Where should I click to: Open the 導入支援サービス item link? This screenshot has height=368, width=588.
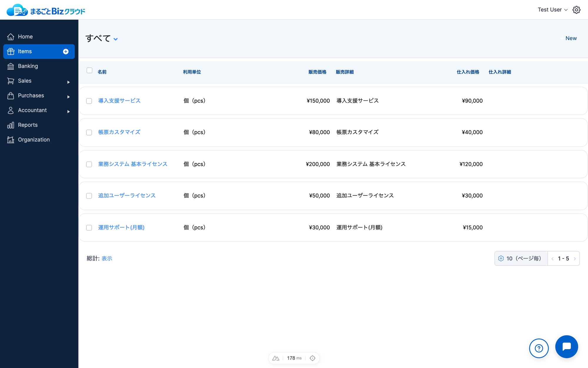coord(119,101)
